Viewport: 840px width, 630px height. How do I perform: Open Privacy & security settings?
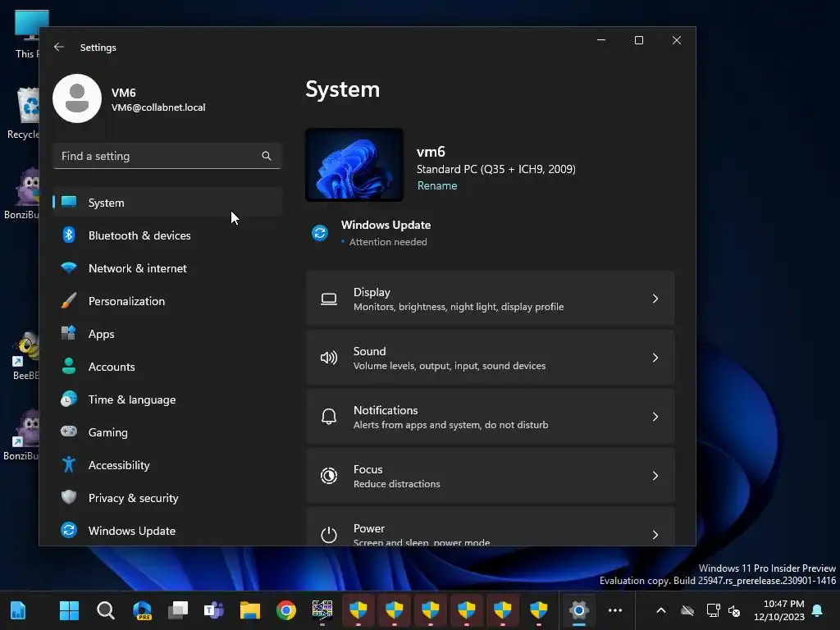167,498
